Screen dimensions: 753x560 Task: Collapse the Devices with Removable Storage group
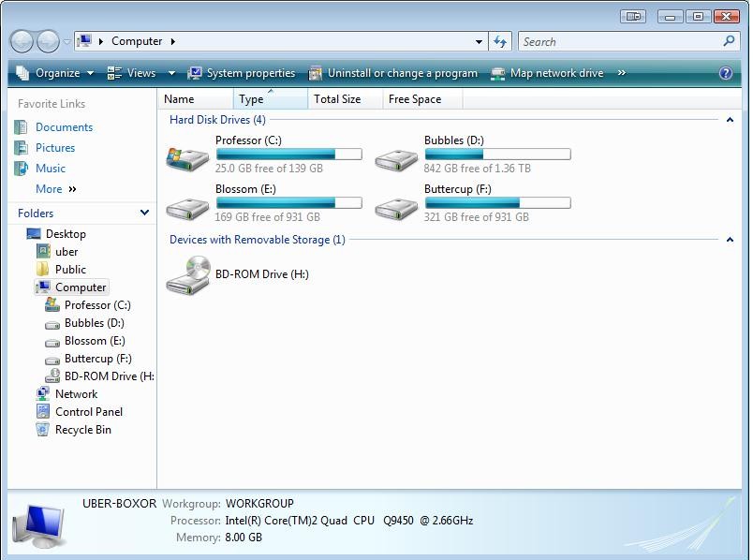(730, 240)
